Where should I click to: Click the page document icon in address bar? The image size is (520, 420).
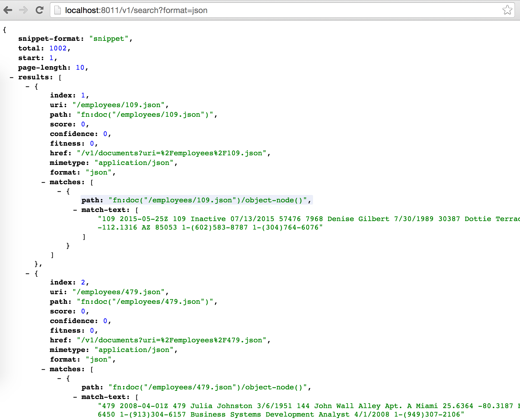[x=58, y=10]
